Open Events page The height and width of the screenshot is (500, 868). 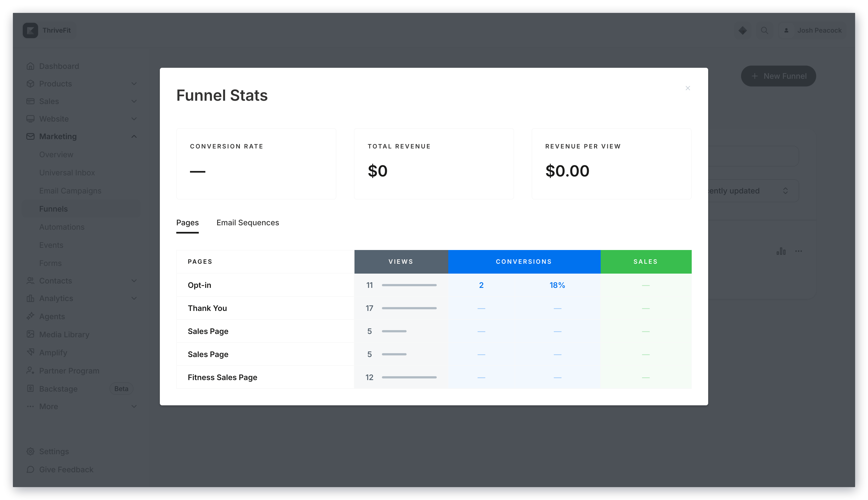click(x=51, y=245)
